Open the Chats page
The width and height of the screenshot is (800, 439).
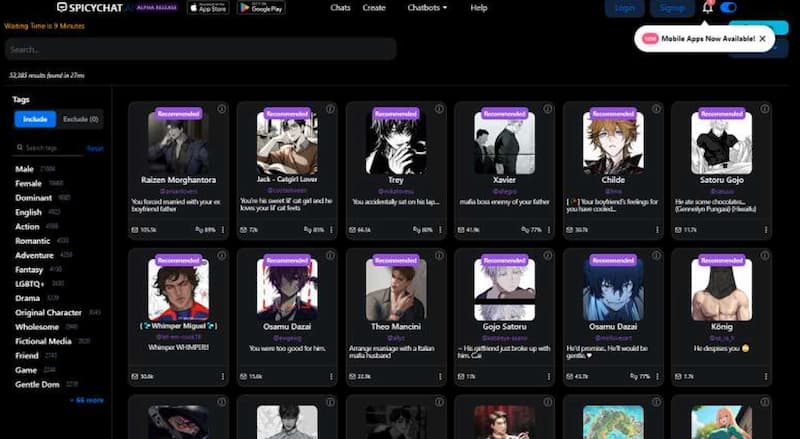pyautogui.click(x=340, y=8)
